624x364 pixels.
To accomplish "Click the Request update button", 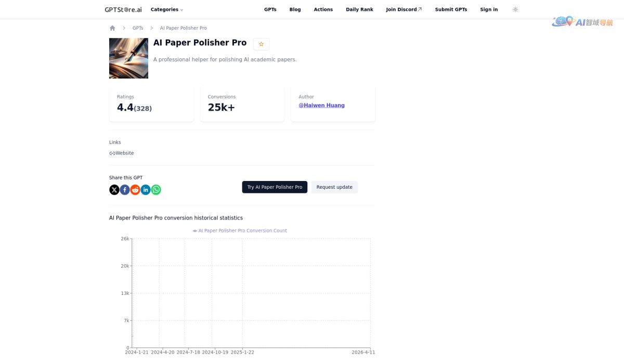I will point(334,187).
